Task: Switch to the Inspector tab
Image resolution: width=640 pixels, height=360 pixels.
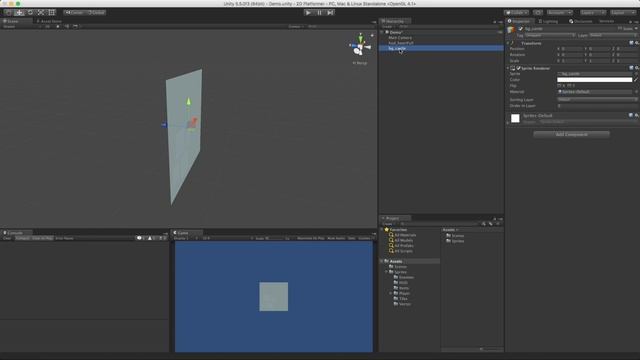Action: pyautogui.click(x=520, y=21)
